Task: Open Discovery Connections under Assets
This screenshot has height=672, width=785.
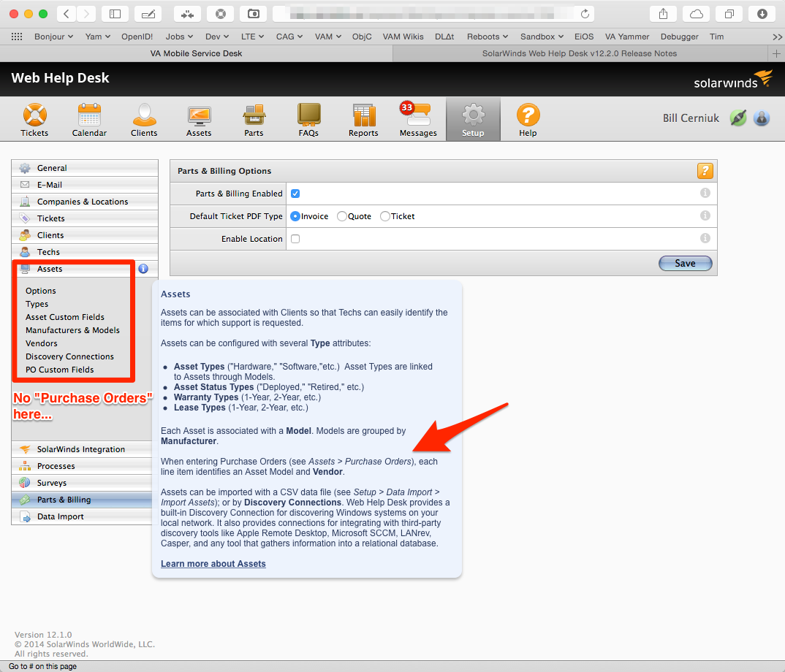Action: (x=69, y=356)
